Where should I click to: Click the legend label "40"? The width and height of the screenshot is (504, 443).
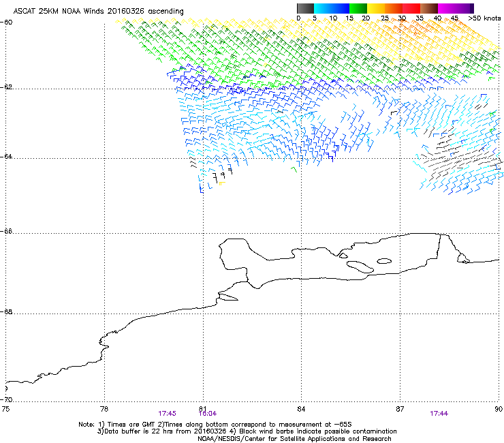[437, 18]
